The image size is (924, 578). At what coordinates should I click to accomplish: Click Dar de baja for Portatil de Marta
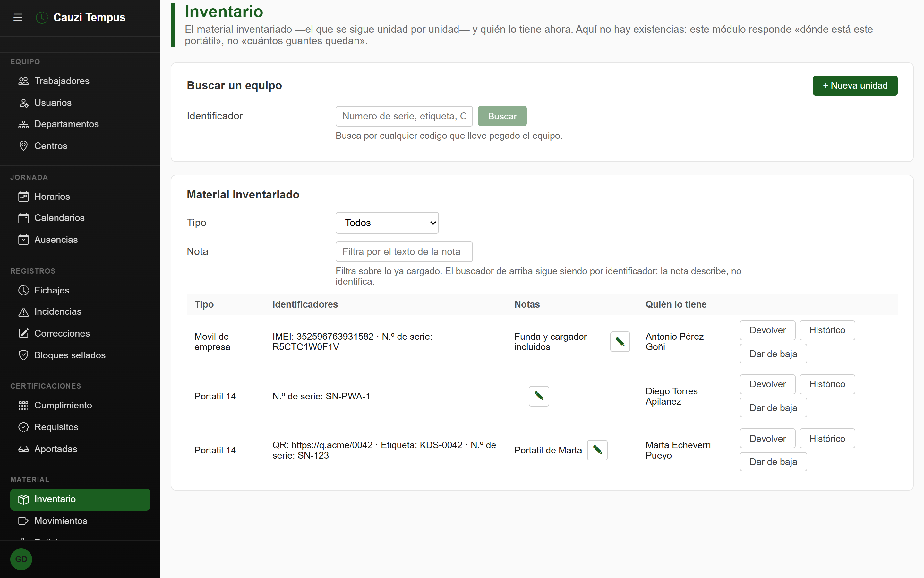coord(773,462)
